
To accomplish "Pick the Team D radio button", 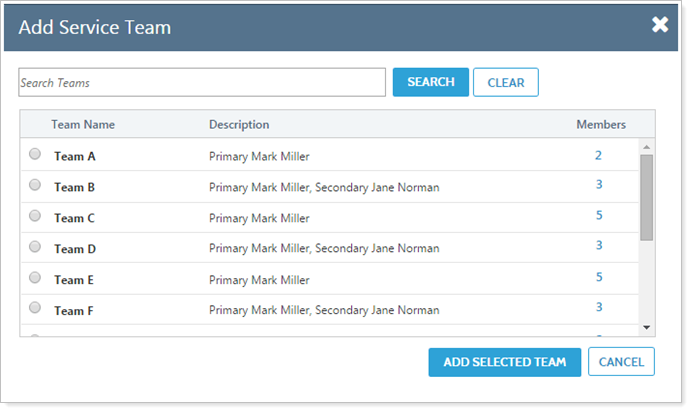I will 36,247.
